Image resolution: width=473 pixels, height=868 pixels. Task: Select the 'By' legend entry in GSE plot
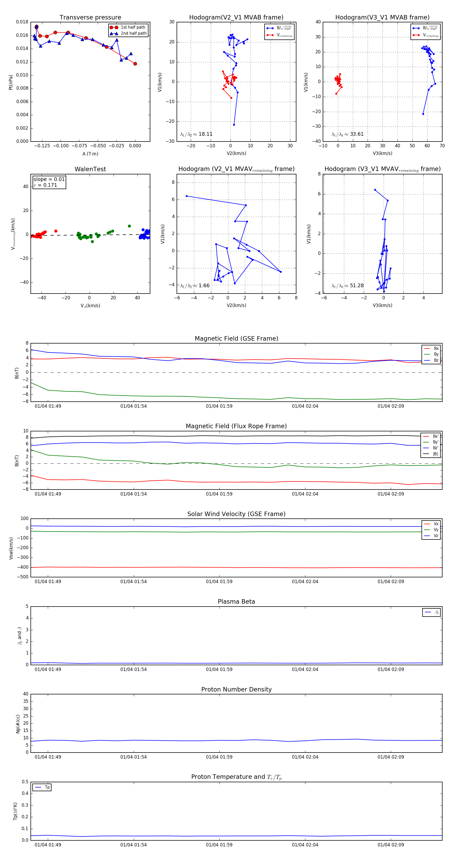tap(431, 354)
